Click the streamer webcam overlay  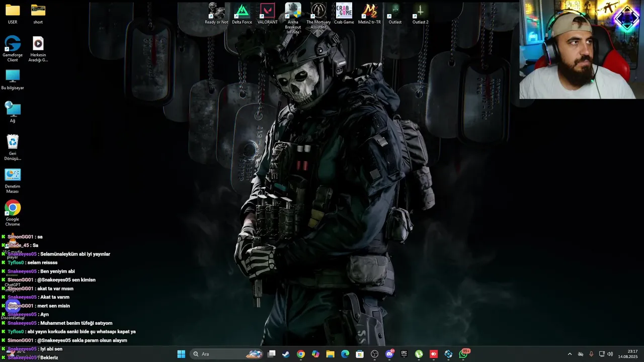coord(582,49)
